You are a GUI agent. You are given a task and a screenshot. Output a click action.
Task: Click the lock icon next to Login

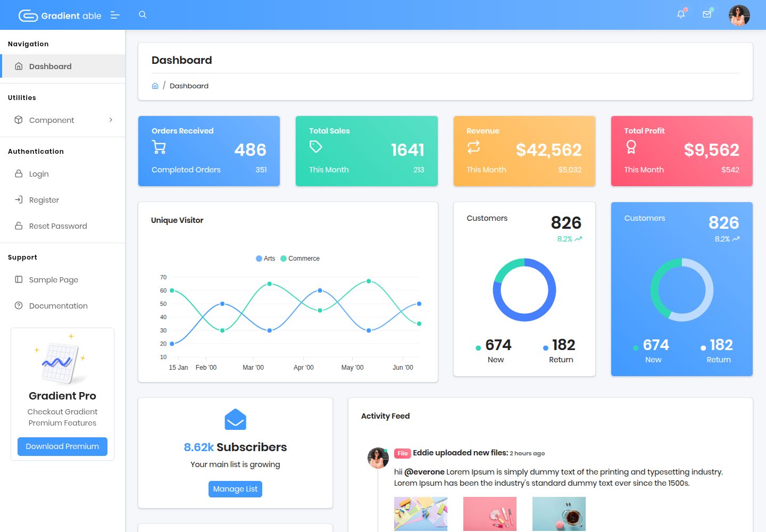pyautogui.click(x=19, y=173)
